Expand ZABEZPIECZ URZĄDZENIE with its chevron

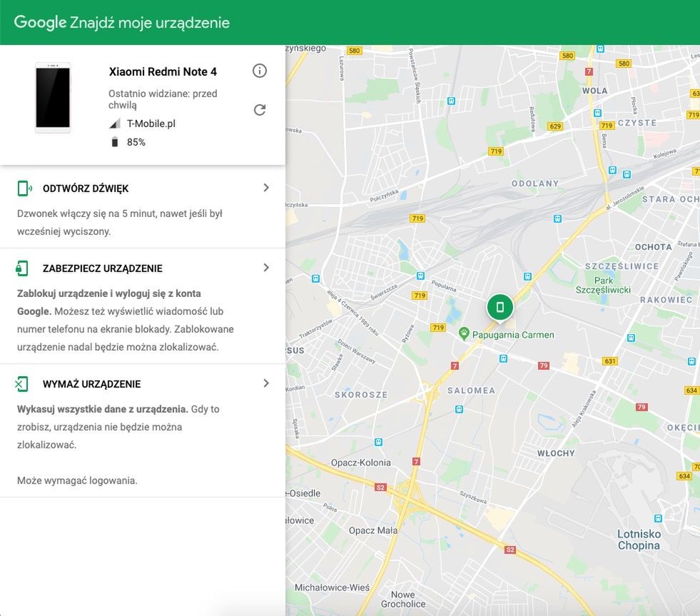click(x=266, y=268)
